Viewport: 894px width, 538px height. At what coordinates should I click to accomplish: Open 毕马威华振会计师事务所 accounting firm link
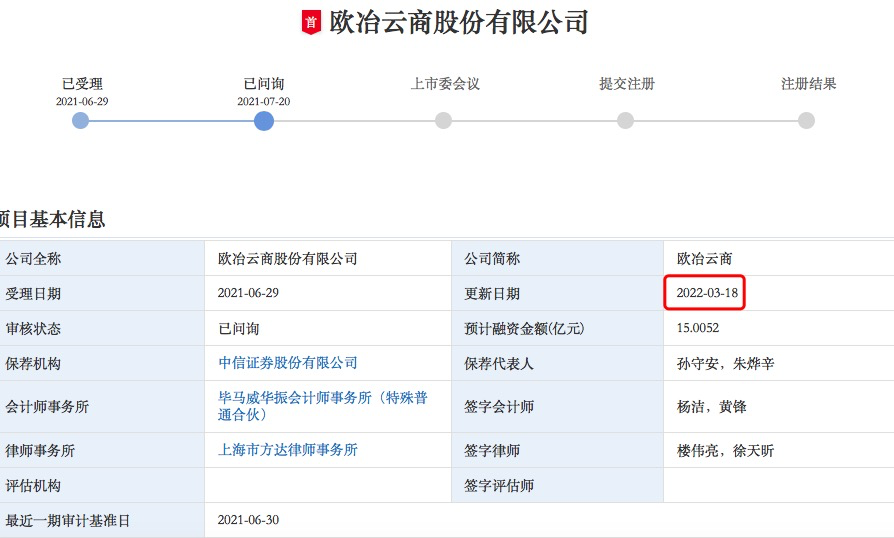coord(323,406)
